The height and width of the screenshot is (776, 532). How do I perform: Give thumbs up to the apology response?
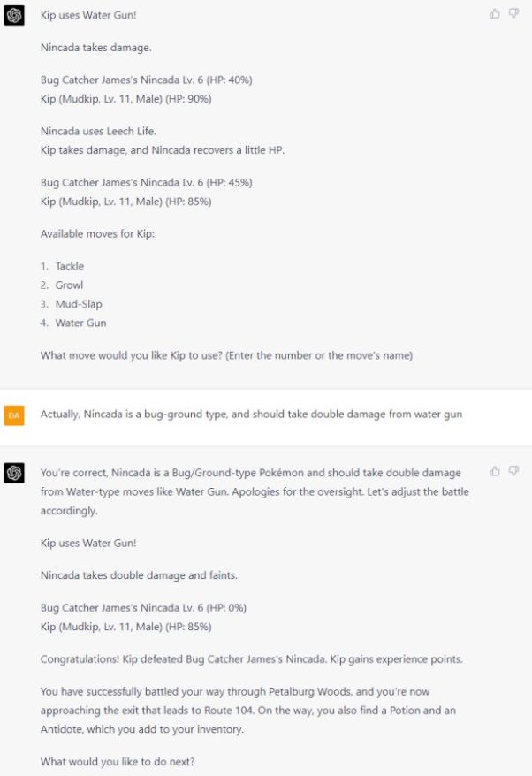(x=494, y=471)
